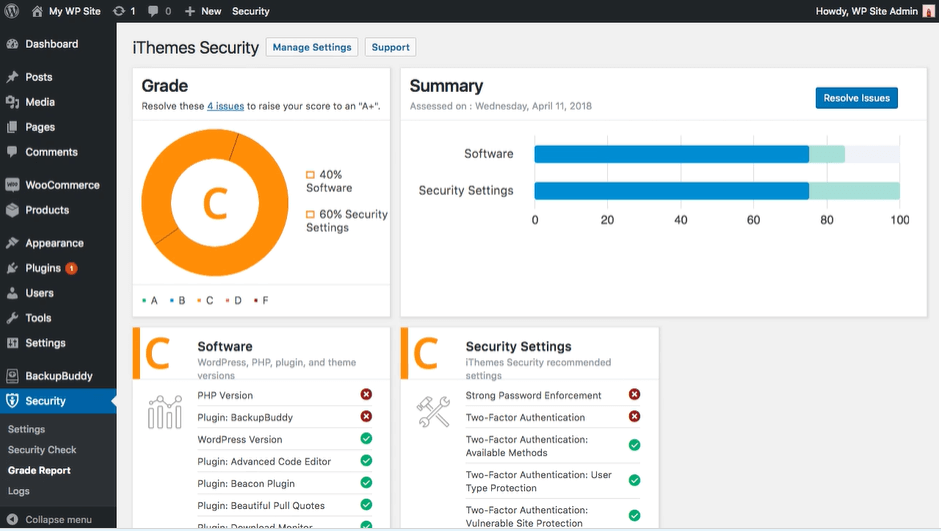Click the Collapse menu arrow icon

[12, 520]
